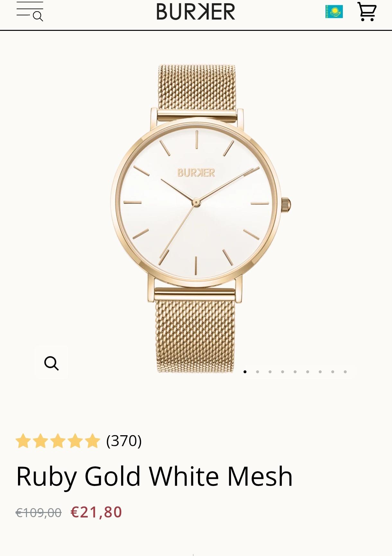Click the BURKER logo in the header
This screenshot has width=392, height=556.
pos(196,12)
